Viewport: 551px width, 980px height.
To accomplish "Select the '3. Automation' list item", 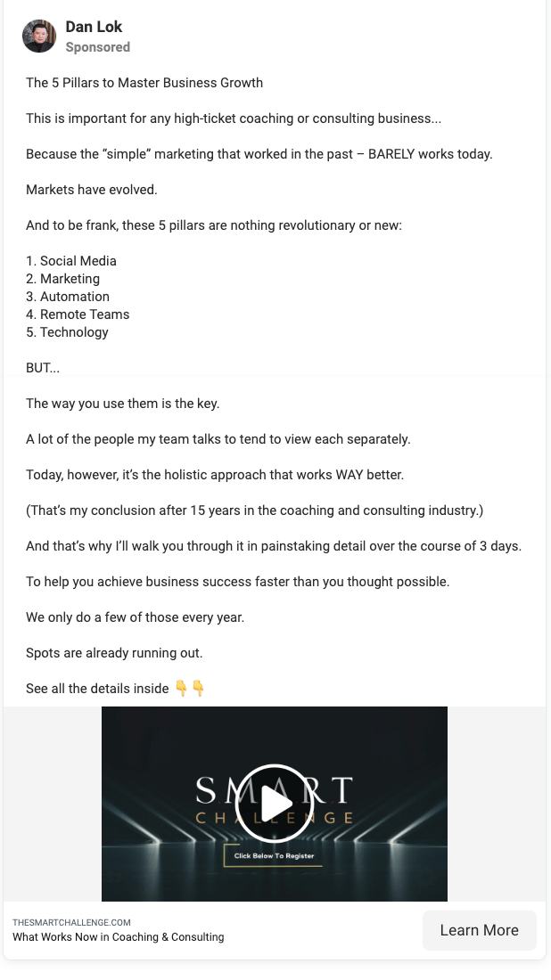I will point(68,297).
